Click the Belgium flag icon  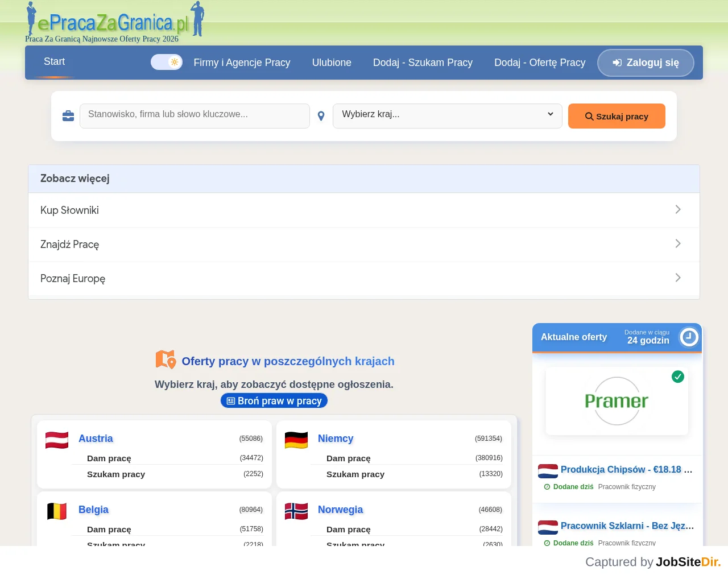coord(57,511)
